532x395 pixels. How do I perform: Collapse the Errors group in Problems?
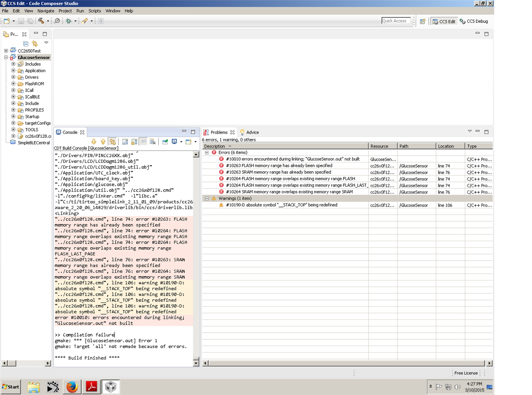[x=207, y=153]
